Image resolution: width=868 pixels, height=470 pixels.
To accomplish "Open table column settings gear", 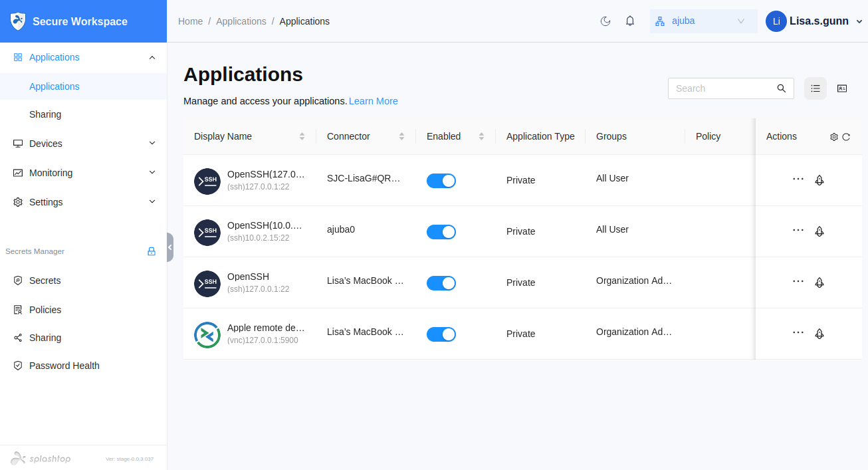I will point(834,137).
